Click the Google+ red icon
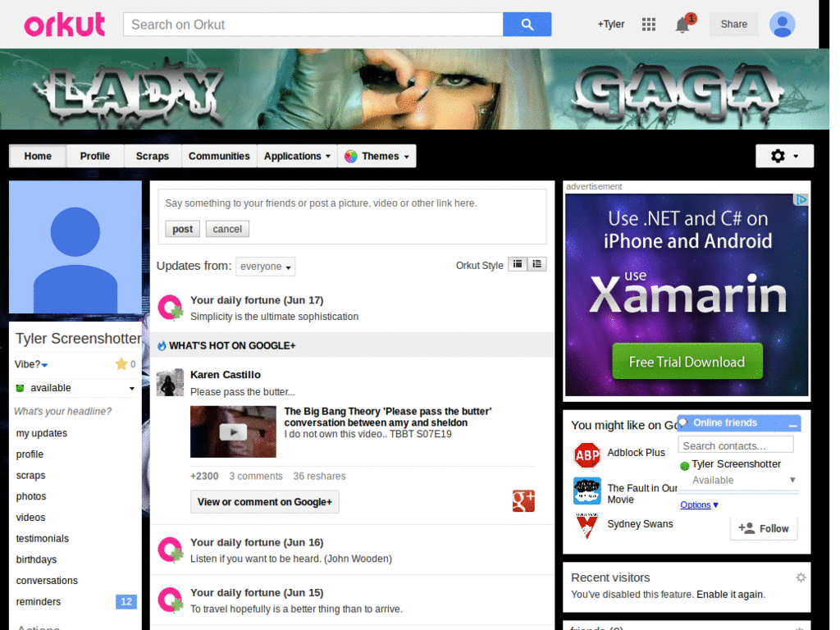 click(x=523, y=501)
